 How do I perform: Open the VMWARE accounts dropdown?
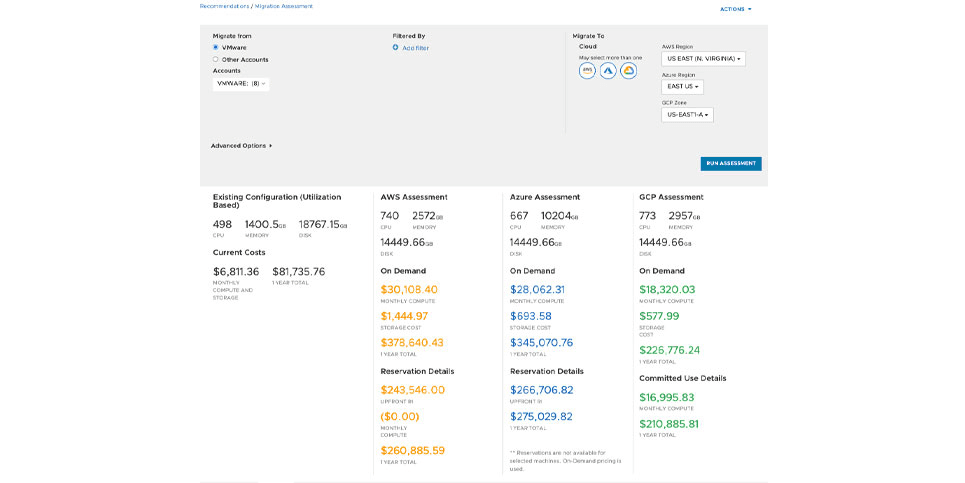(241, 84)
